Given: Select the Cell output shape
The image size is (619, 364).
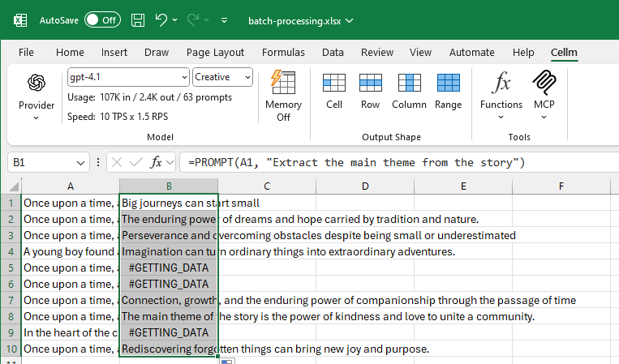Looking at the screenshot, I should 334,84.
